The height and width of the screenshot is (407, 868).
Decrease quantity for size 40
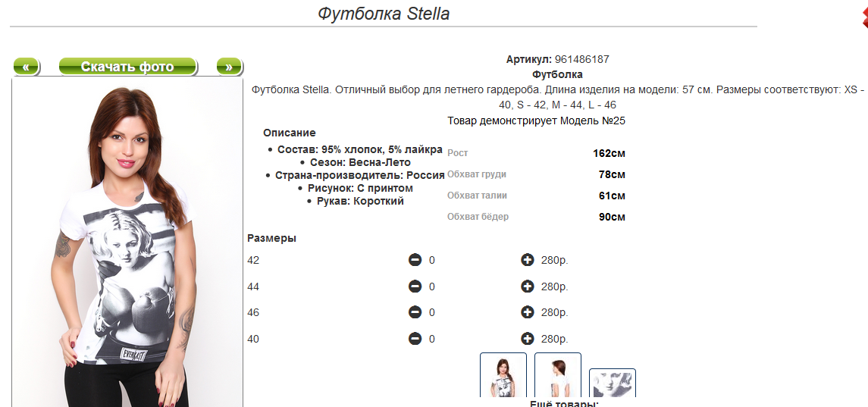[415, 339]
